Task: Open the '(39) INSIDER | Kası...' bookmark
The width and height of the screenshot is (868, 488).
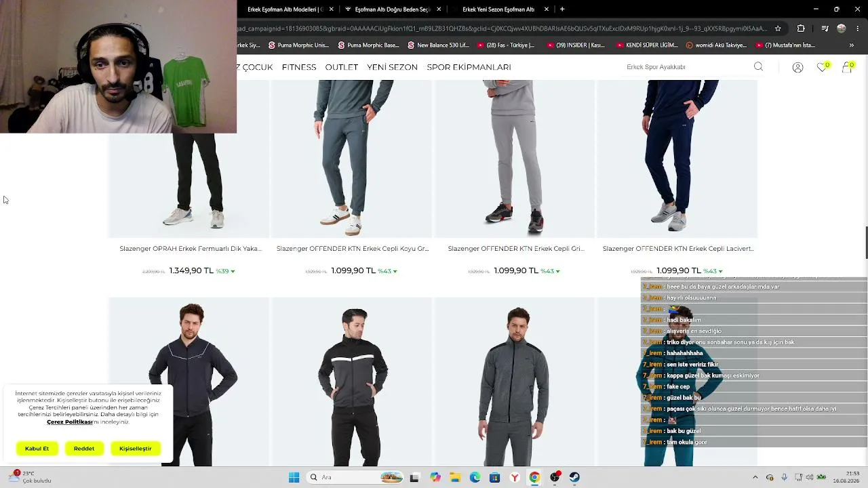Action: click(x=575, y=45)
